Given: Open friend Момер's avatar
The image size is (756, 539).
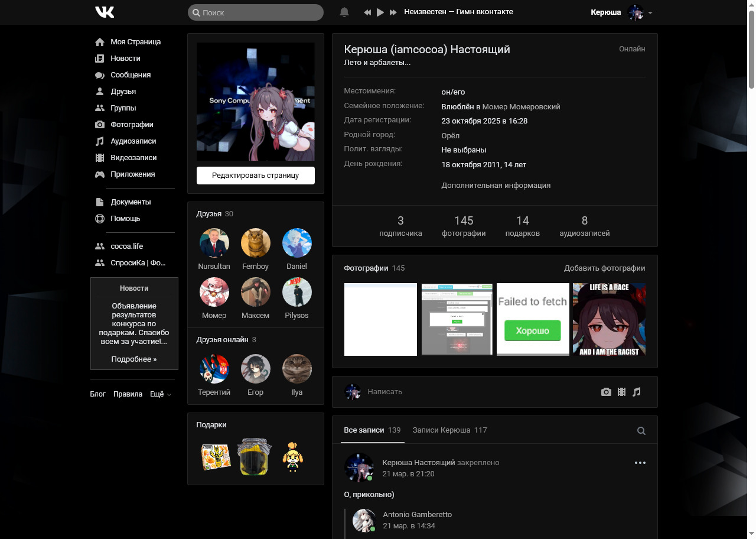Looking at the screenshot, I should [x=214, y=292].
